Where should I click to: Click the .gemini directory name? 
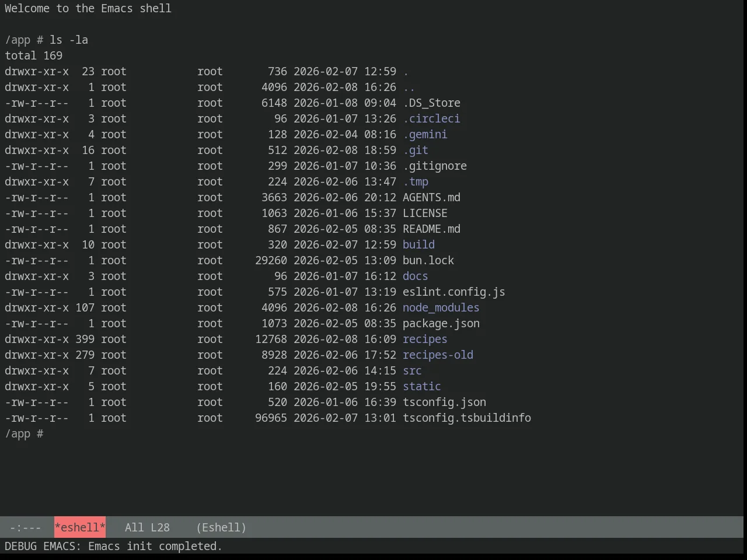click(x=425, y=134)
